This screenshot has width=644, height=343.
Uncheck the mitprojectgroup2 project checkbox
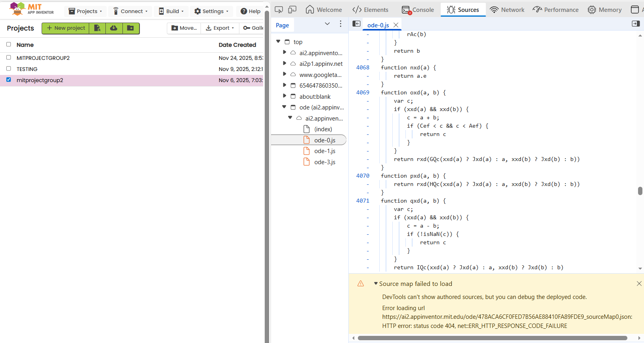coord(9,80)
